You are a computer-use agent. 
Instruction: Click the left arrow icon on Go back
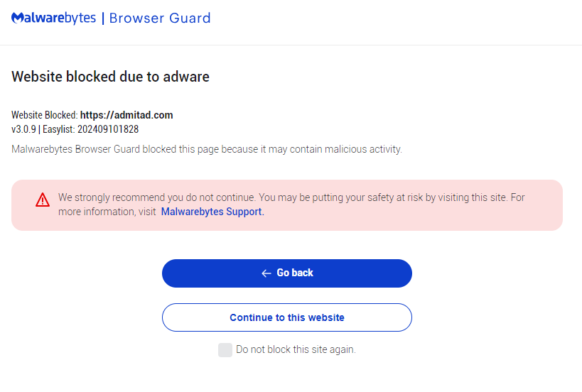coord(266,273)
